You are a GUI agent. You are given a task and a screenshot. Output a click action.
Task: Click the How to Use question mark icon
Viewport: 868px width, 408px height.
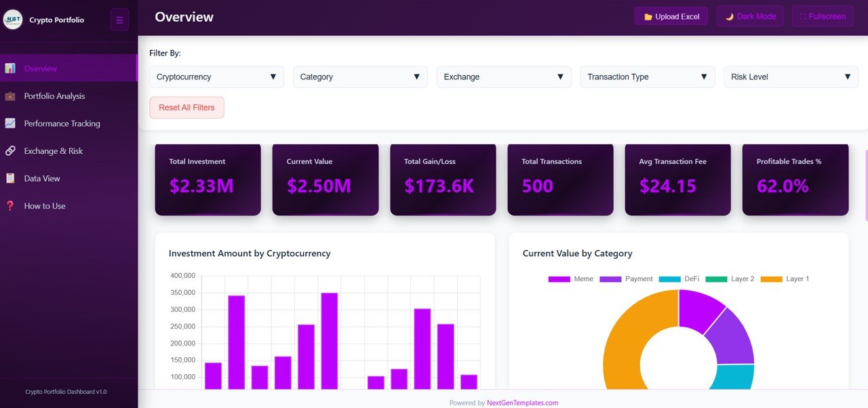[x=10, y=206]
